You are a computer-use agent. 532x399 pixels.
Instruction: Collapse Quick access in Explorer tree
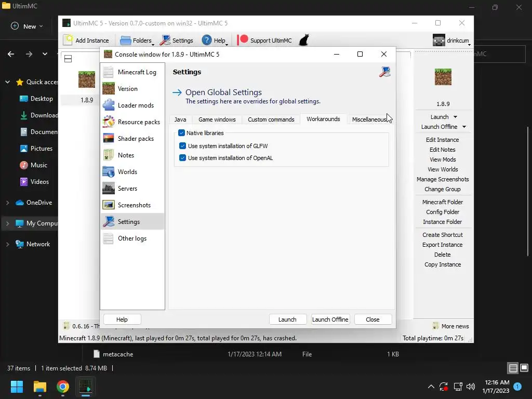[x=7, y=82]
